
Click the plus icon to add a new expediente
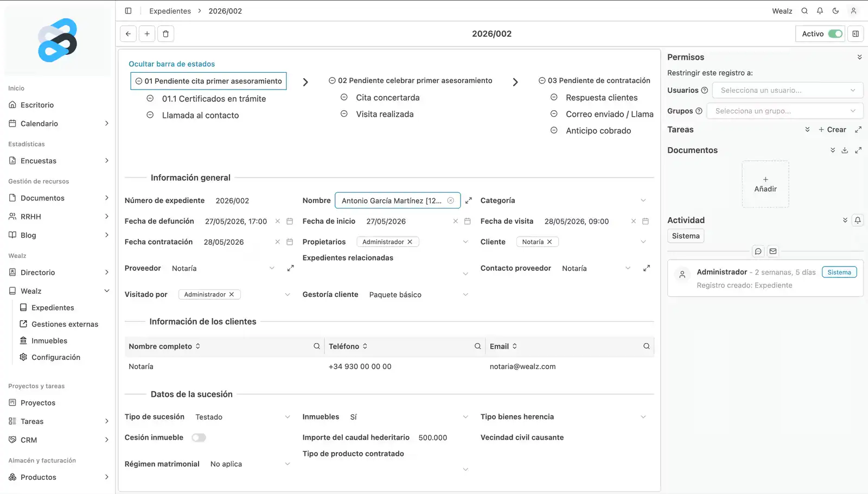point(147,34)
